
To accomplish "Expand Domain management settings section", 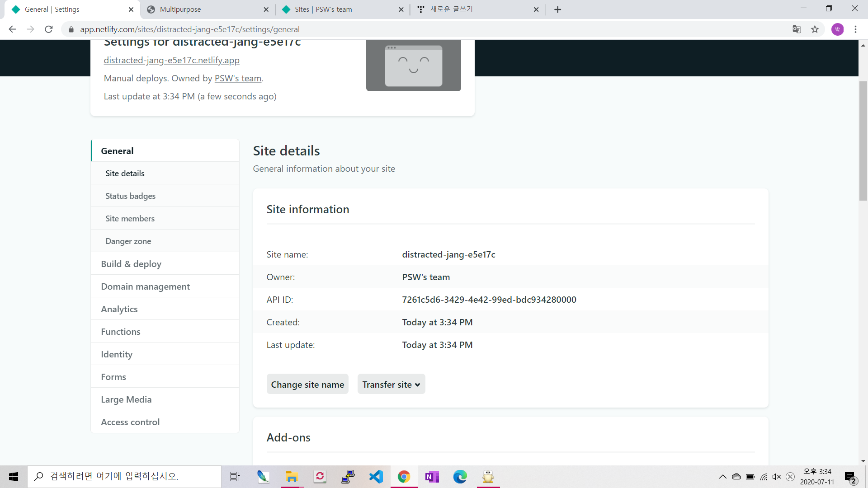I will (145, 286).
